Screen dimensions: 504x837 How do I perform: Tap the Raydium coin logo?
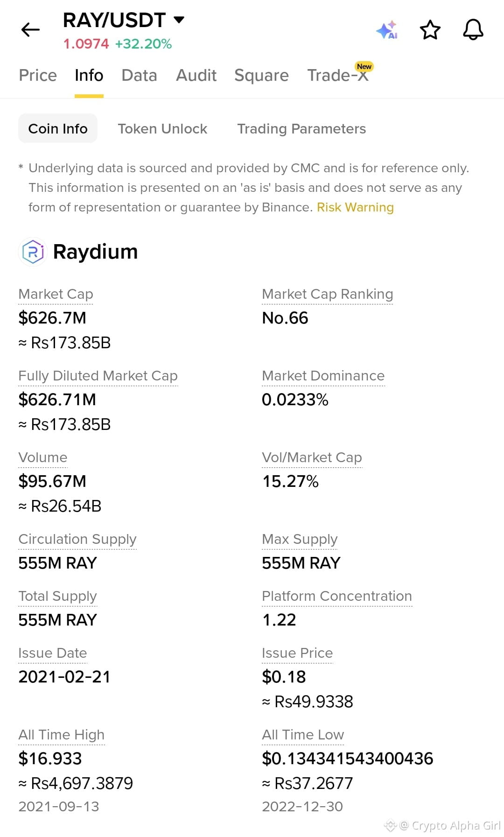(33, 252)
